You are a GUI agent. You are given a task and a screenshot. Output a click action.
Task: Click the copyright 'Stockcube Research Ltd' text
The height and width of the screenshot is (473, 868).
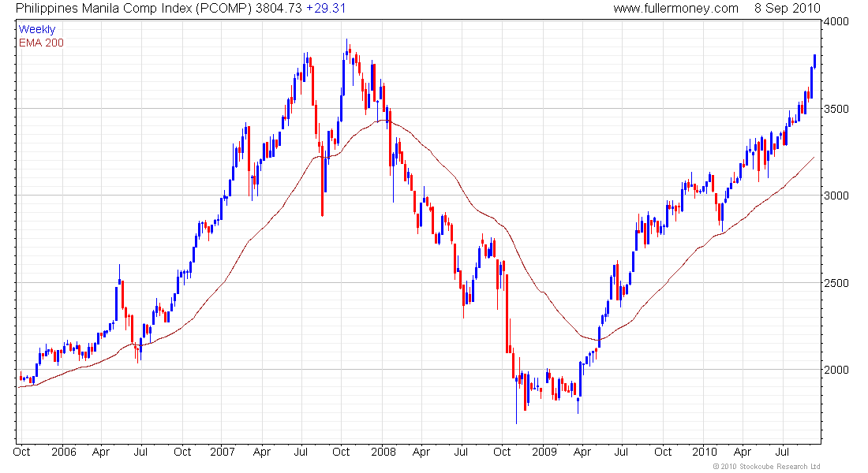767,467
